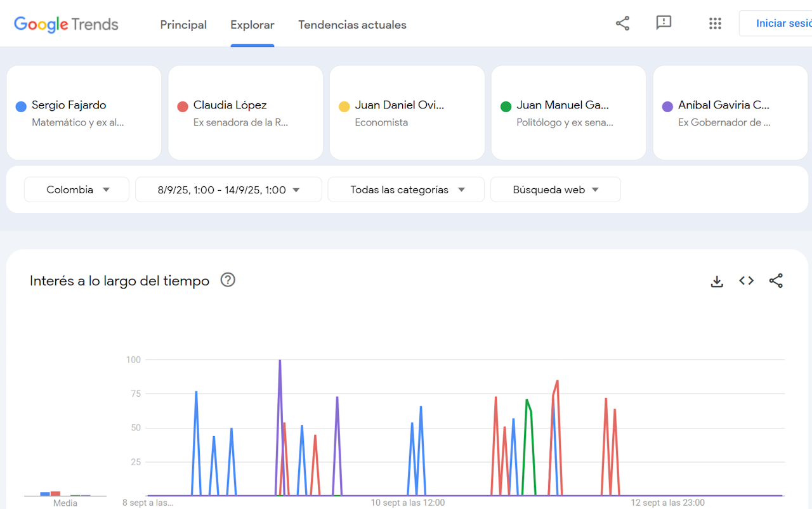
Task: Show help for Interés a lo largo del tiempo
Action: click(x=228, y=280)
